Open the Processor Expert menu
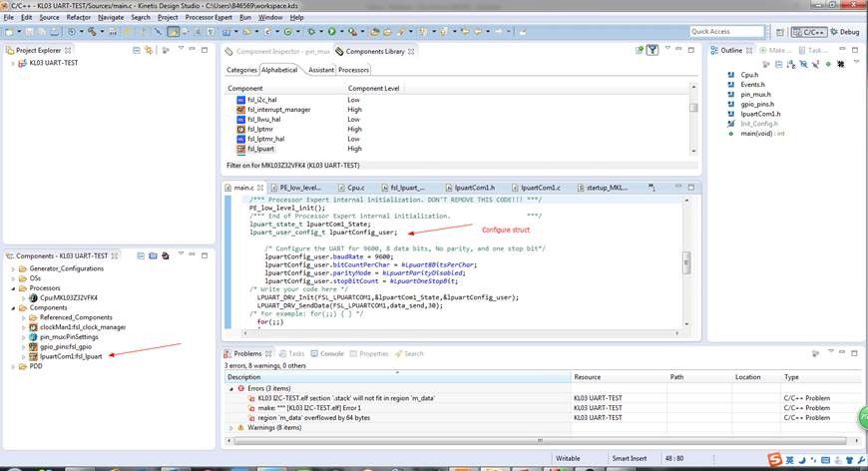 click(x=209, y=18)
